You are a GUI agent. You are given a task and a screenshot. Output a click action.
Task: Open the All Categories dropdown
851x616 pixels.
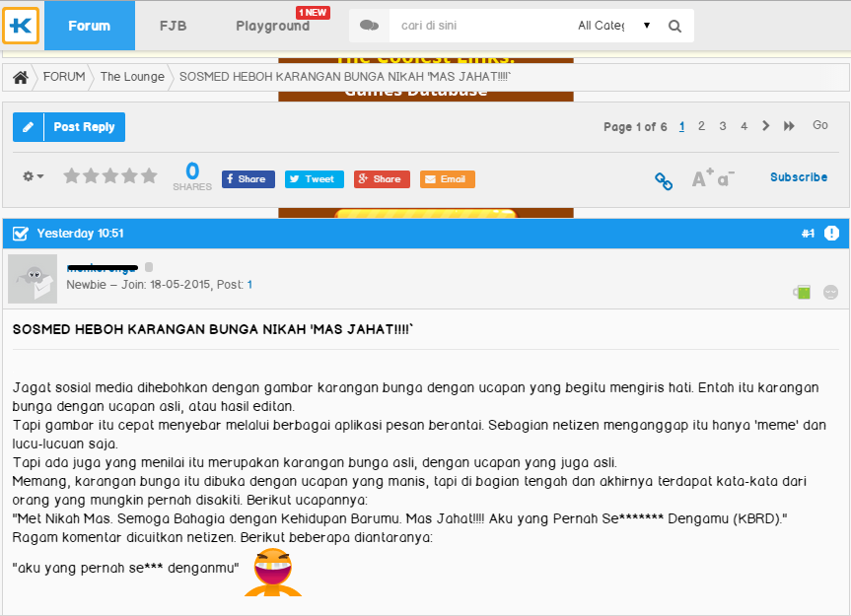[615, 26]
